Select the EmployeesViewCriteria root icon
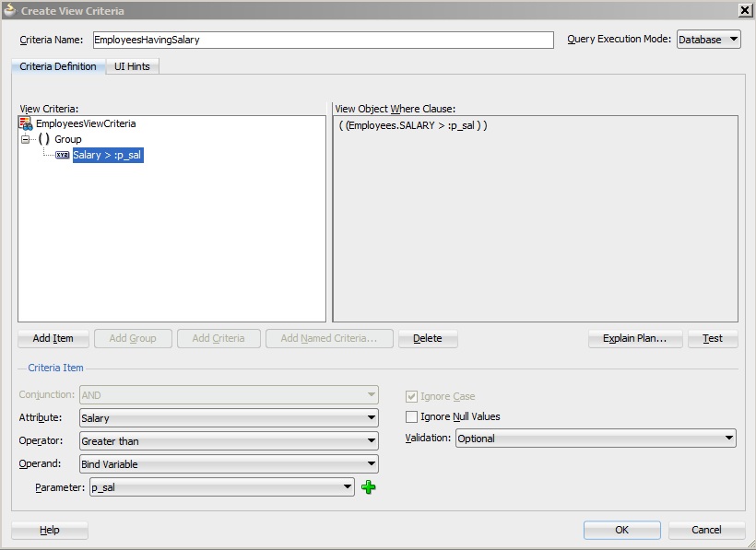The height and width of the screenshot is (550, 756). [26, 123]
